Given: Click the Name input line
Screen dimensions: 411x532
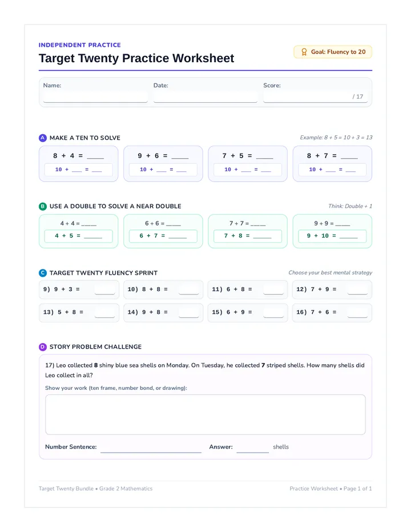Looking at the screenshot, I should click(x=95, y=96).
